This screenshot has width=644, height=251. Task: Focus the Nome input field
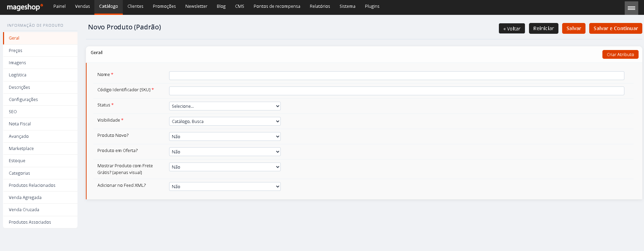[396, 76]
